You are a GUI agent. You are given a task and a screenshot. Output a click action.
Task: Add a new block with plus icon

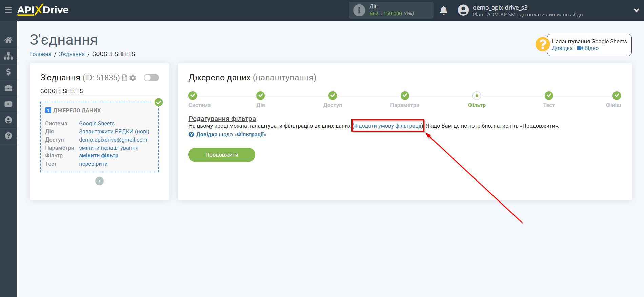[99, 181]
